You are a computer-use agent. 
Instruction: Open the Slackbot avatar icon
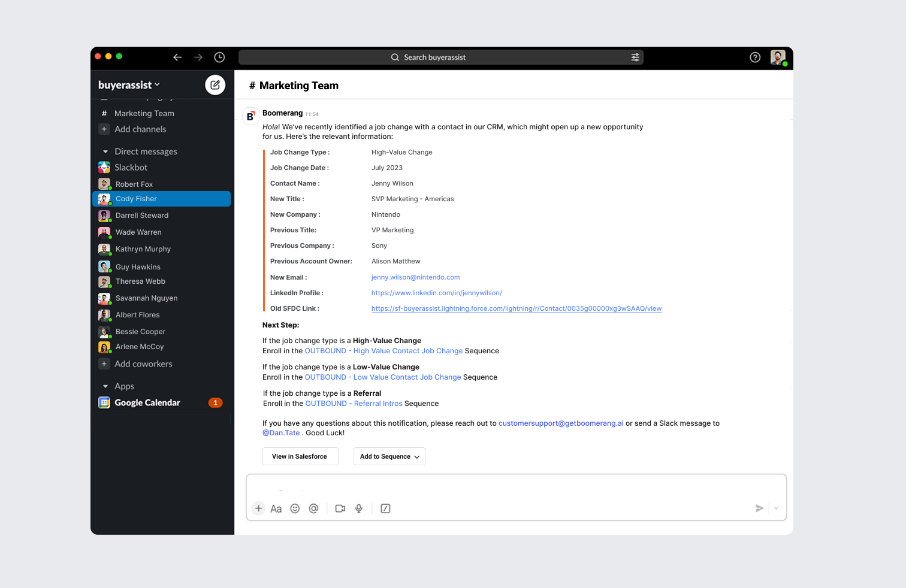click(104, 168)
